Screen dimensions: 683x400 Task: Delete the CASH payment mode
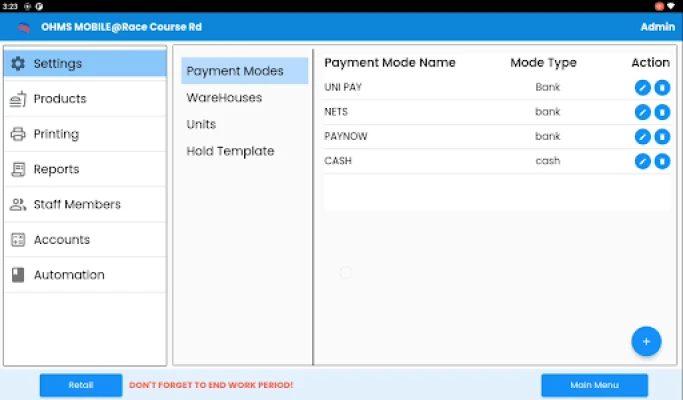click(x=662, y=161)
